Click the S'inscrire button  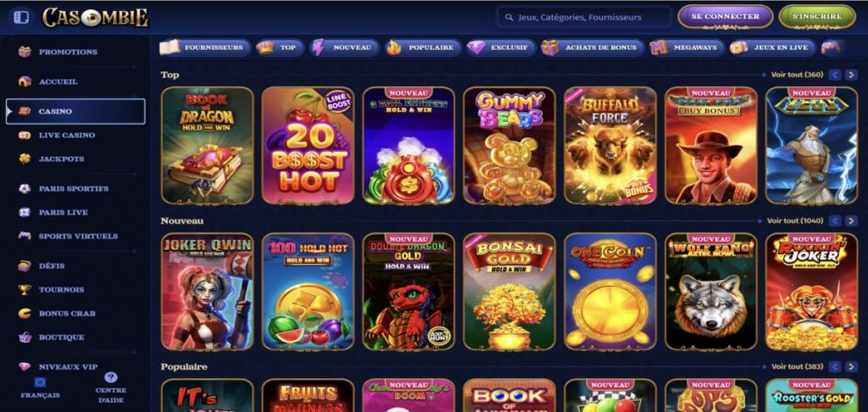click(817, 17)
